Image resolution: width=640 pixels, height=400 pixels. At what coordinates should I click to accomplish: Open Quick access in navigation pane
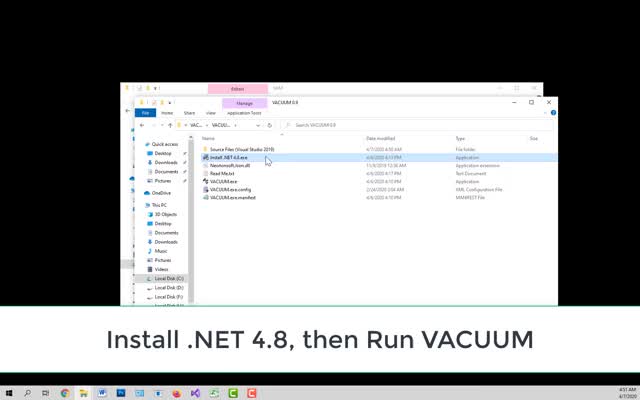pyautogui.click(x=164, y=144)
